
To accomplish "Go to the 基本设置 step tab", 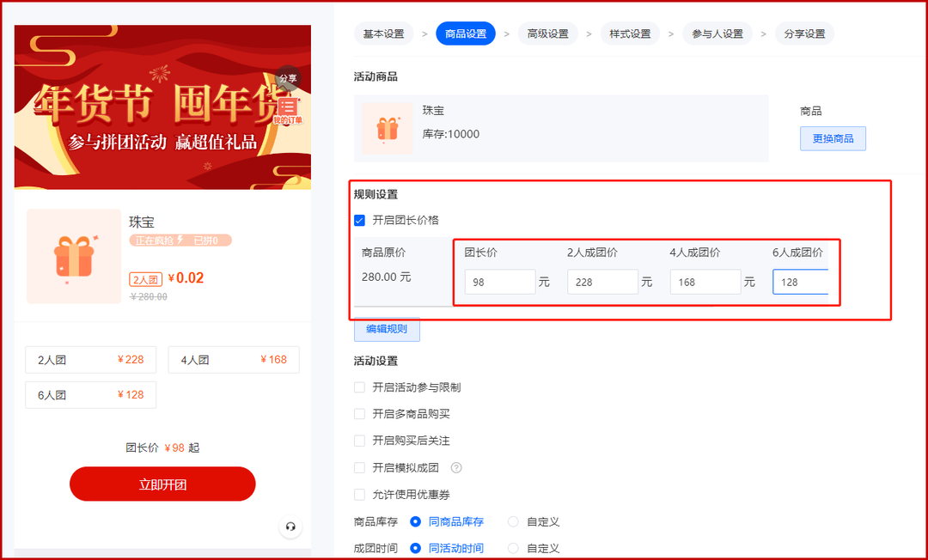I will [x=383, y=33].
